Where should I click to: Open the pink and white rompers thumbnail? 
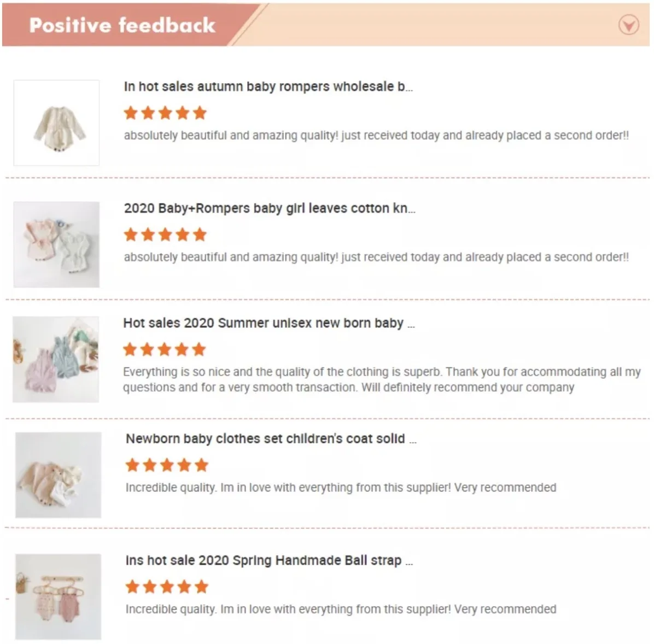[56, 244]
